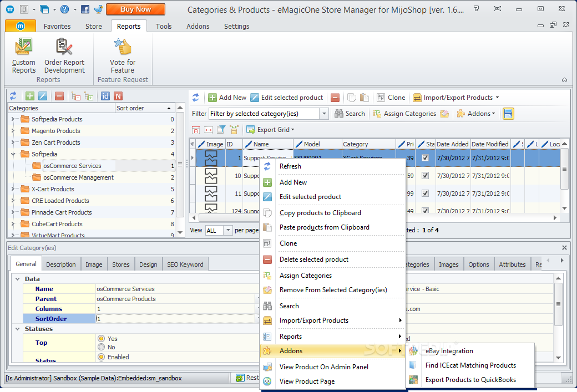Close the Edit Category panel

(x=564, y=247)
